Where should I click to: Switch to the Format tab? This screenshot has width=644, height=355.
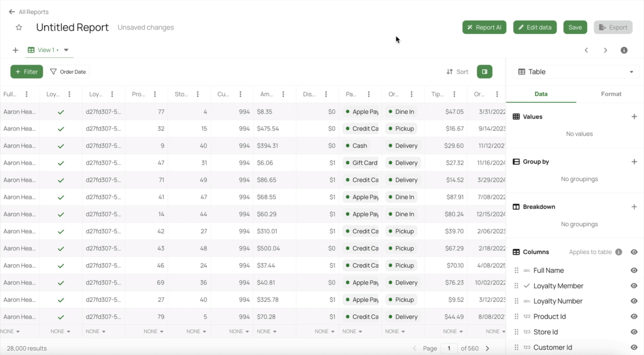[611, 94]
